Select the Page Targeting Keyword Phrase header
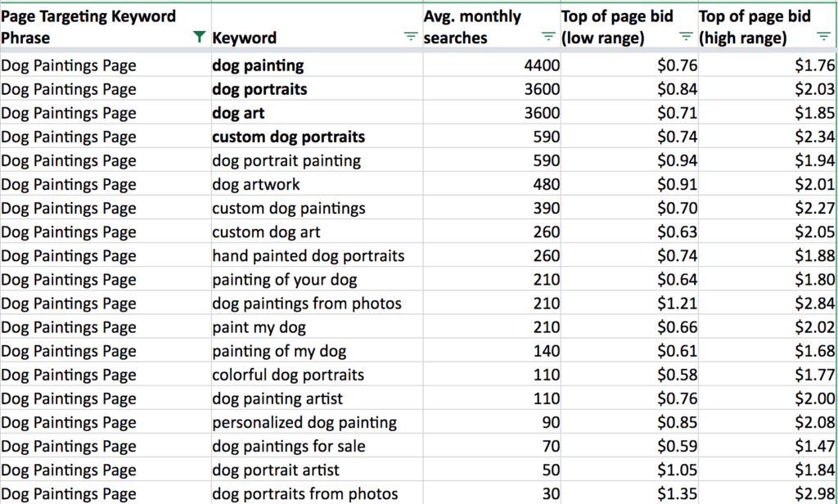 point(106,26)
